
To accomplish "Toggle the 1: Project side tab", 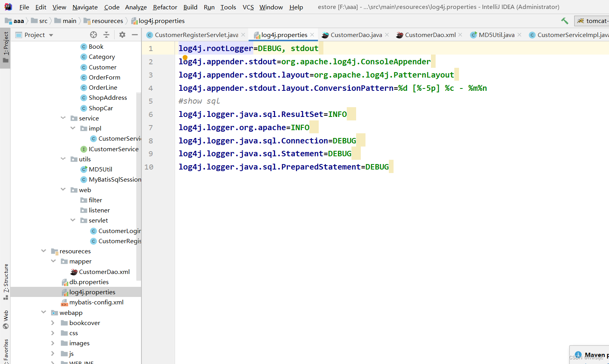I will [x=5, y=47].
